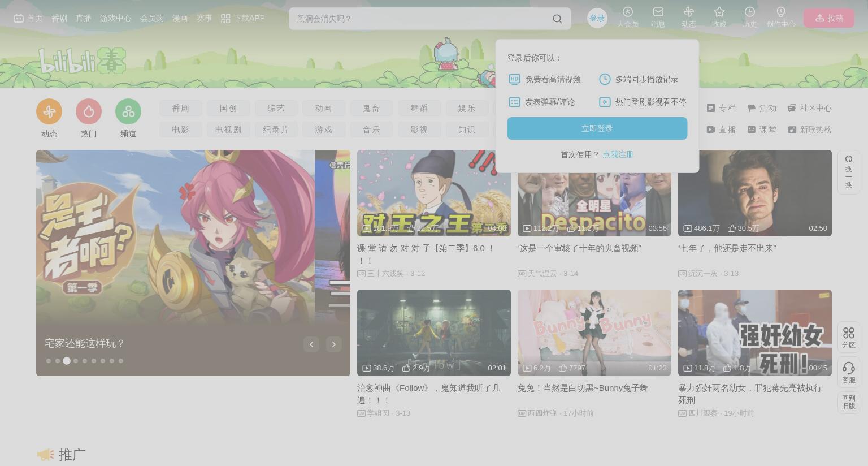Open the 分区 grid icon
The image size is (868, 466).
coord(849,333)
